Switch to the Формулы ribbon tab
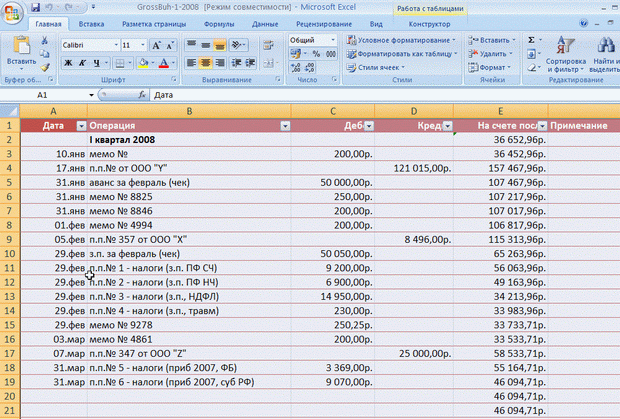Screen dimensions: 620x419 point(219,22)
